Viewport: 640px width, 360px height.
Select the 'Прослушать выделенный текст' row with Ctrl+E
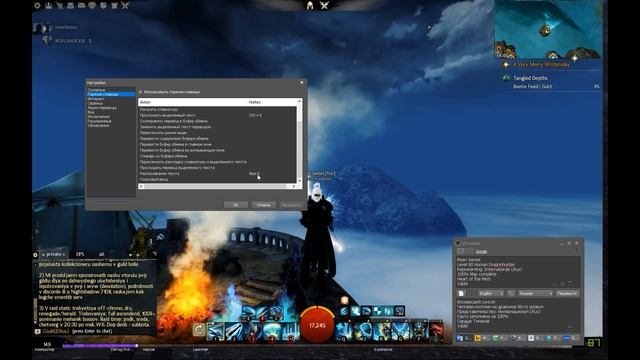(218, 116)
